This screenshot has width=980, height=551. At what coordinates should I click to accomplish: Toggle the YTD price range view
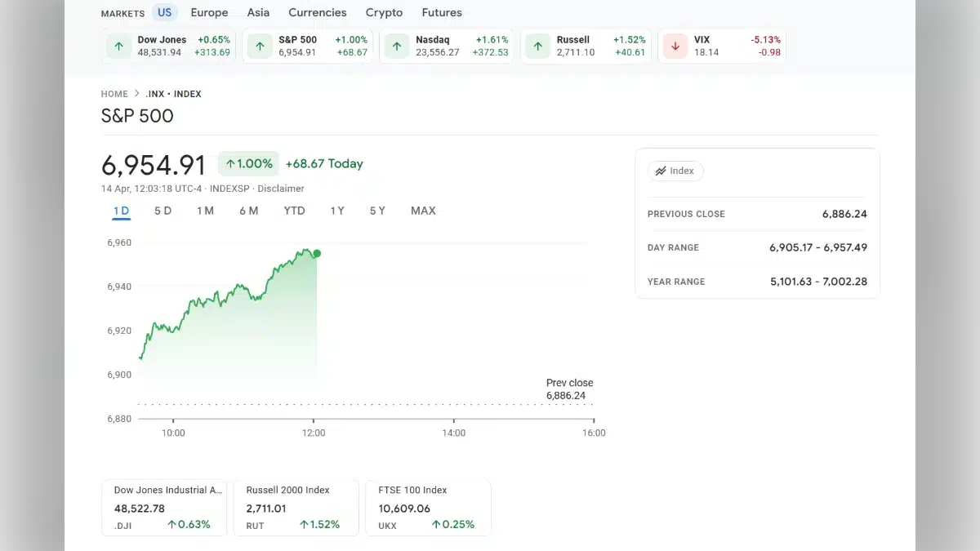(x=294, y=210)
